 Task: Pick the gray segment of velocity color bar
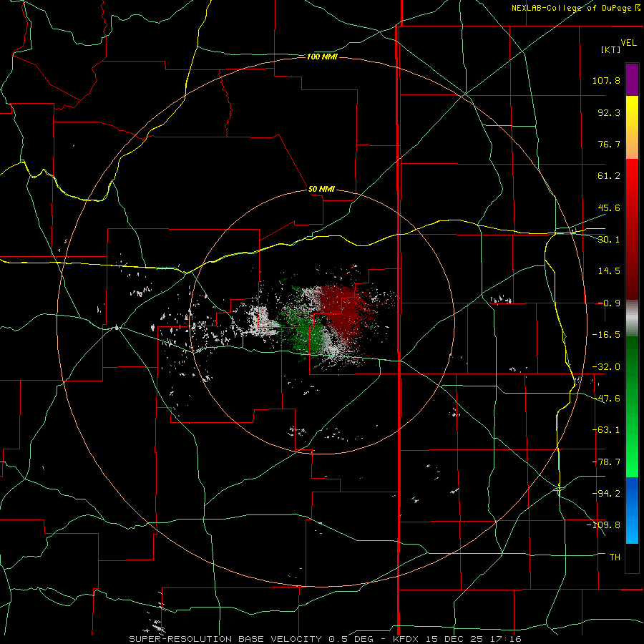tap(632, 318)
